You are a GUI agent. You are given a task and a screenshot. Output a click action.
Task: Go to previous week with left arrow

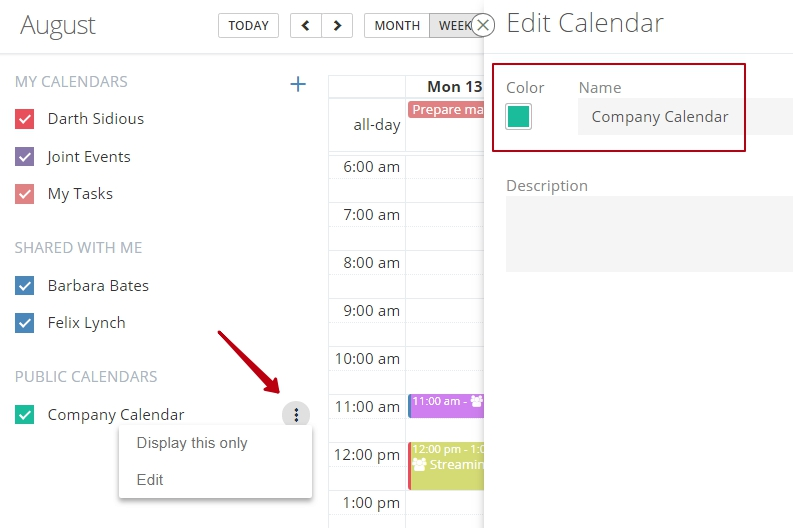(305, 26)
